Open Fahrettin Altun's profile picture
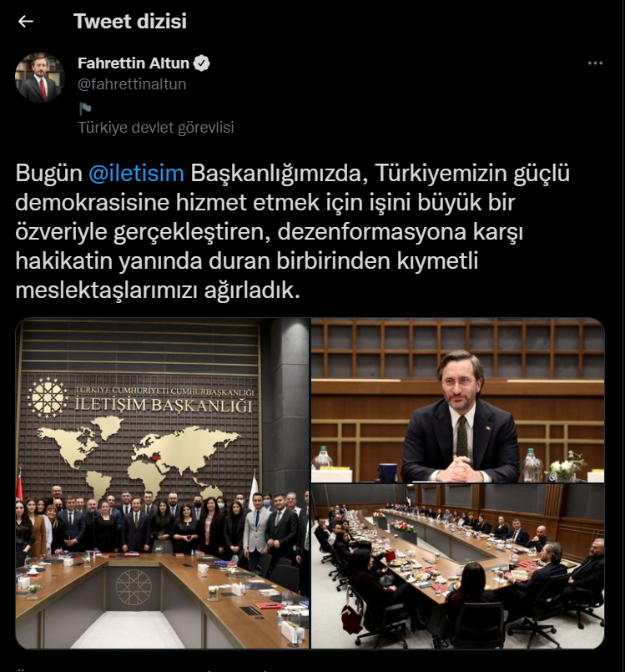The height and width of the screenshot is (672, 625). (40, 78)
